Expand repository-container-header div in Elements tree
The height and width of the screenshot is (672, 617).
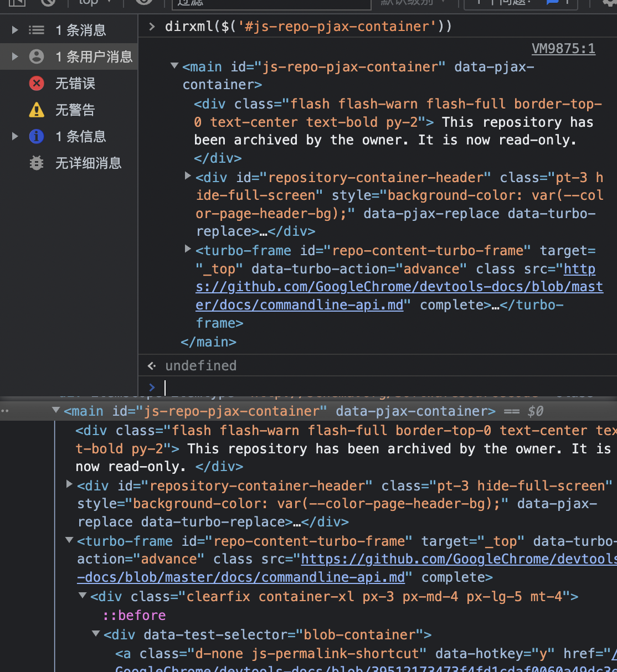point(69,484)
